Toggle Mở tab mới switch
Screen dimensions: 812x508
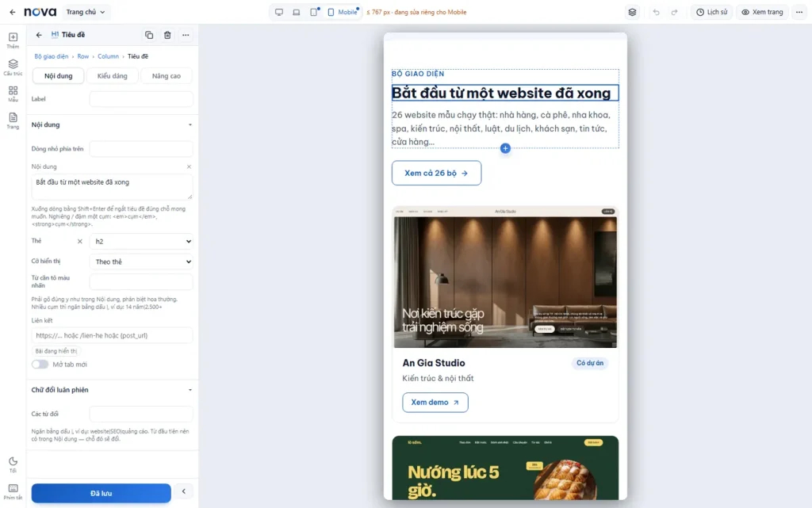pos(40,365)
